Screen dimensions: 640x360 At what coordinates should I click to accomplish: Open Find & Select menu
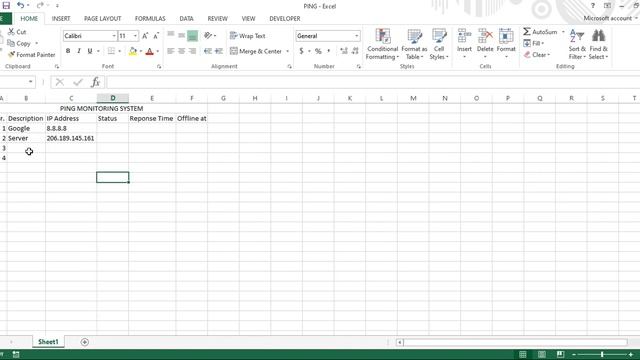[598, 44]
